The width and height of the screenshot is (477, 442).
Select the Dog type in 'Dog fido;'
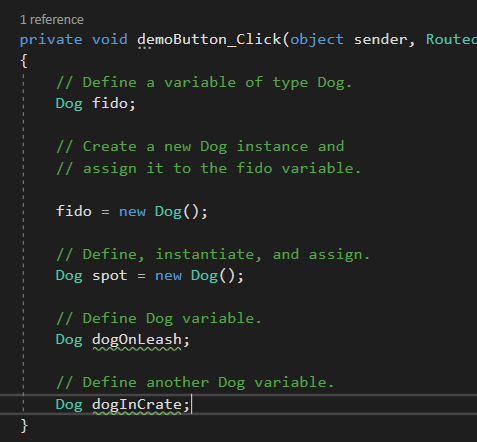(69, 104)
